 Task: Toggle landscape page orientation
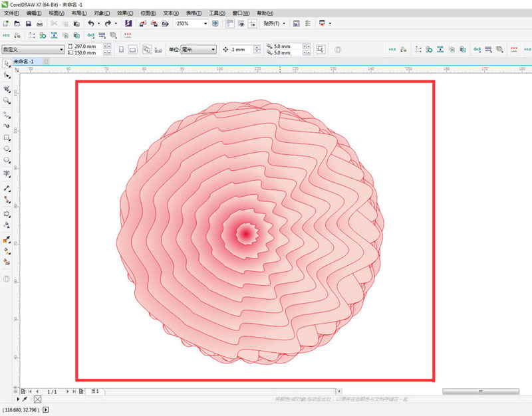[132, 49]
